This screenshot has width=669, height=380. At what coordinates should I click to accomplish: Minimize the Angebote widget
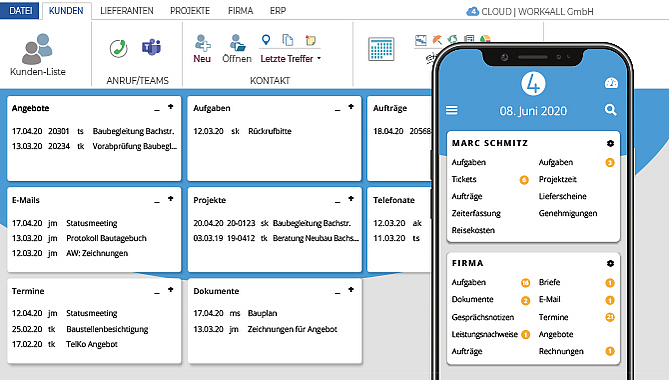pos(157,110)
